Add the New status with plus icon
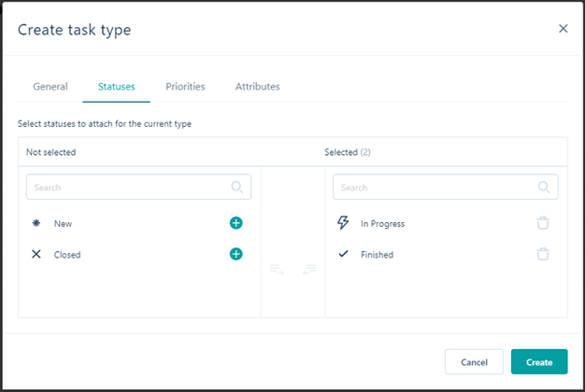Viewport: 585px width, 392px height. [x=236, y=223]
